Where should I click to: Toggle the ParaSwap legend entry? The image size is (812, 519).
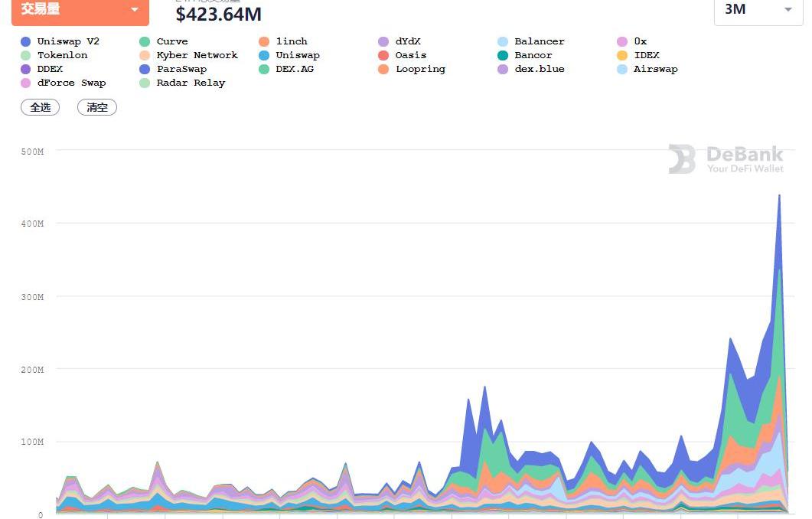click(181, 69)
